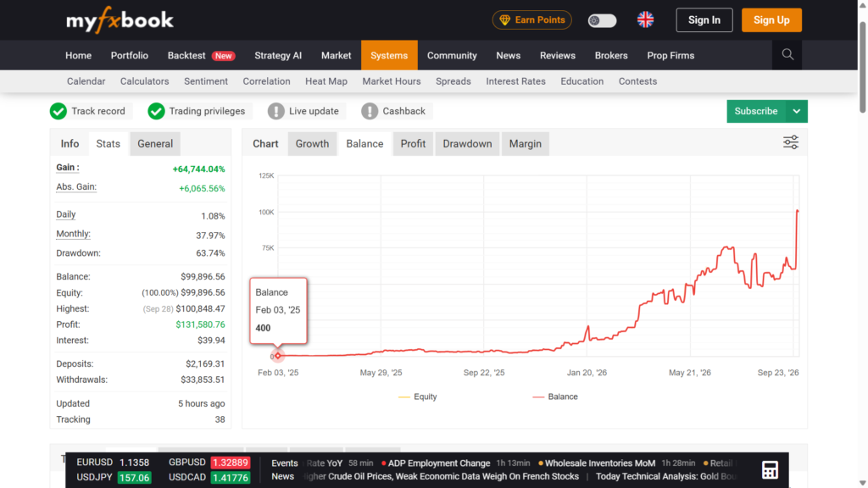Open the search magnifier icon
The height and width of the screenshot is (488, 868).
pos(787,55)
